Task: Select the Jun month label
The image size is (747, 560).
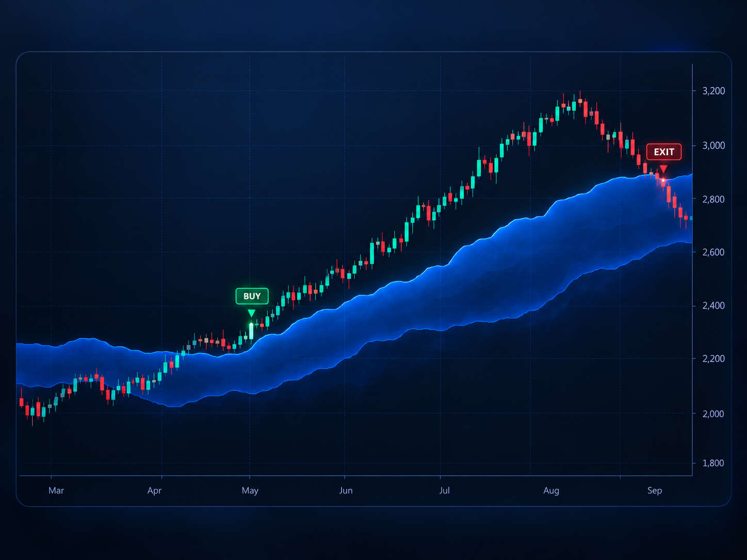Action: click(346, 490)
